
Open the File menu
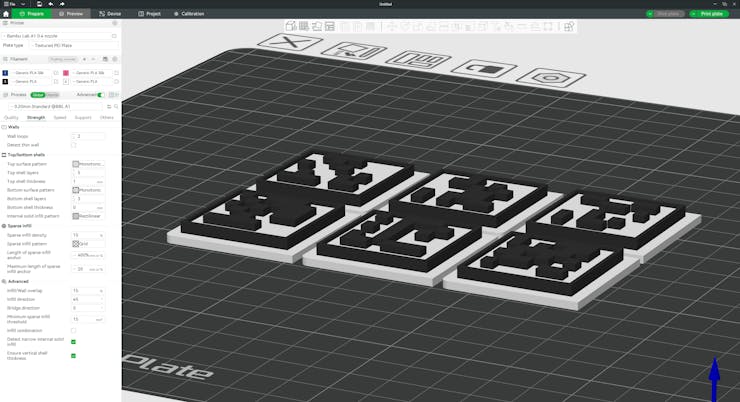click(x=9, y=4)
